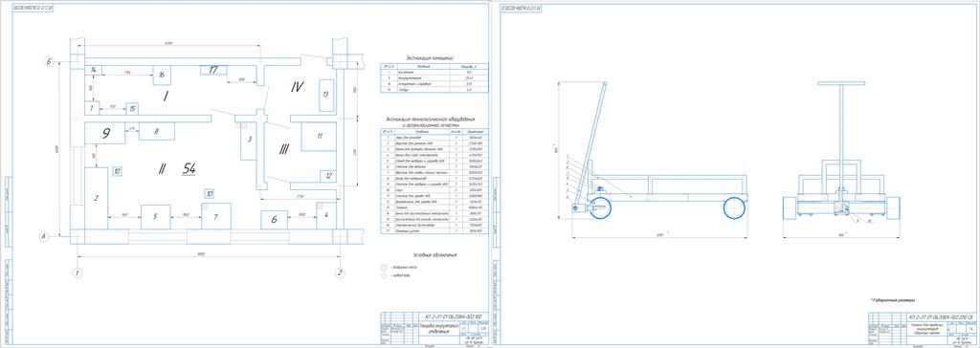Viewport: 980px width, 348px height.
Task: Select equipment box number 7
Action: (215, 216)
